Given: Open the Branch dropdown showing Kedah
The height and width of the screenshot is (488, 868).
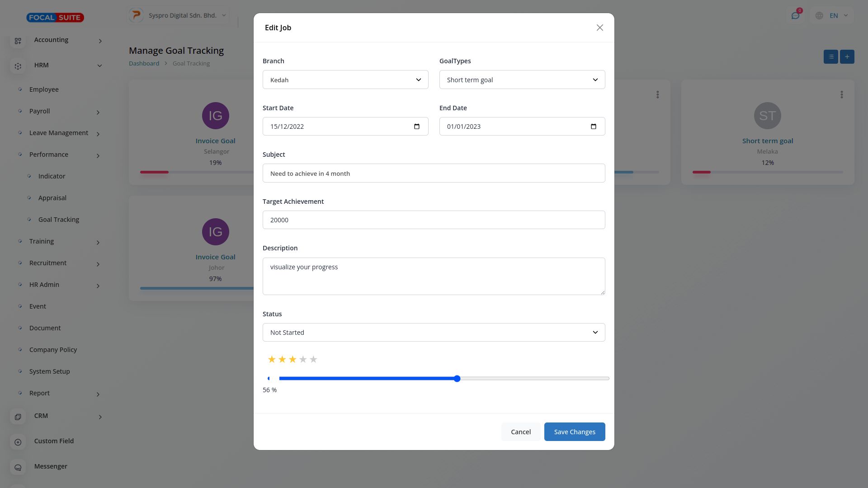Looking at the screenshot, I should pyautogui.click(x=345, y=80).
